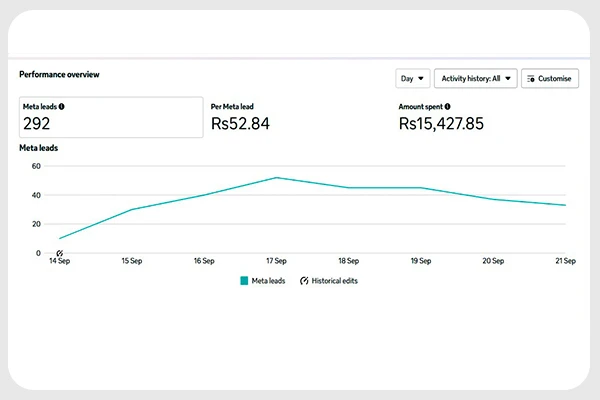Image resolution: width=600 pixels, height=400 pixels.
Task: Open the Day breakdown dropdown
Action: 411,78
